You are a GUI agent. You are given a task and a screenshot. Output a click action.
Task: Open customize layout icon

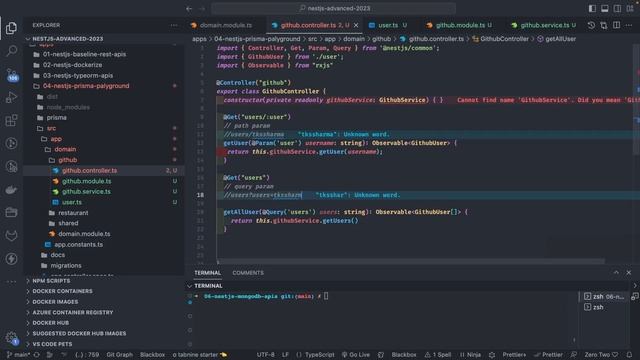point(630,9)
